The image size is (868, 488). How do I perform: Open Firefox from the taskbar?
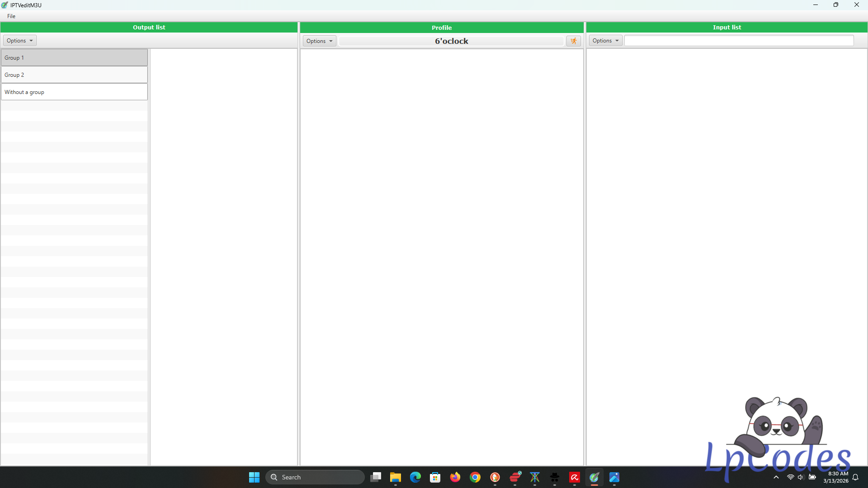tap(455, 477)
